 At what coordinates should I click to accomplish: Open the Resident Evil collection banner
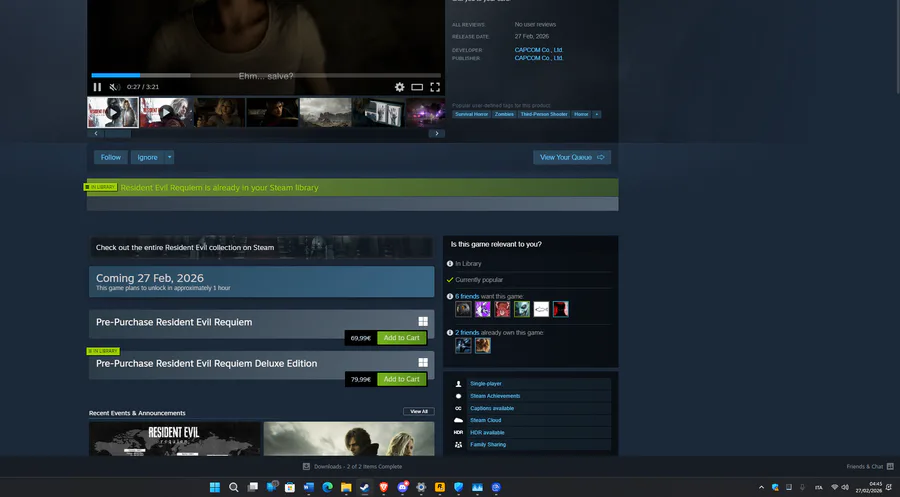pyautogui.click(x=261, y=247)
